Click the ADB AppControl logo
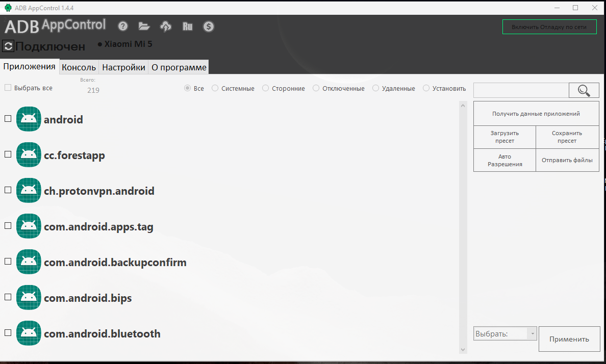The width and height of the screenshot is (606, 364). pos(55,26)
